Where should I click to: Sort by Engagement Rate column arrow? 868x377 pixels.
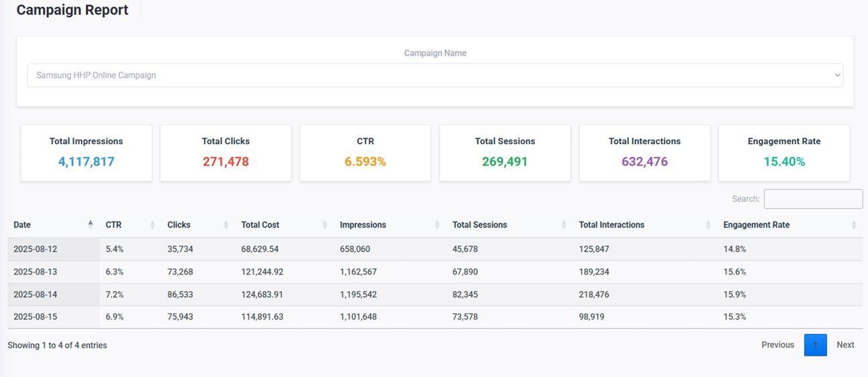[x=853, y=225]
